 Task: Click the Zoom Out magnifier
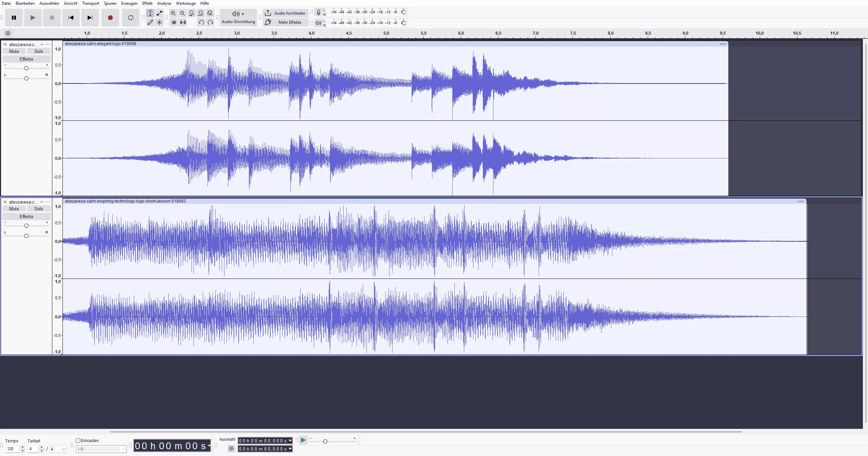pos(183,13)
